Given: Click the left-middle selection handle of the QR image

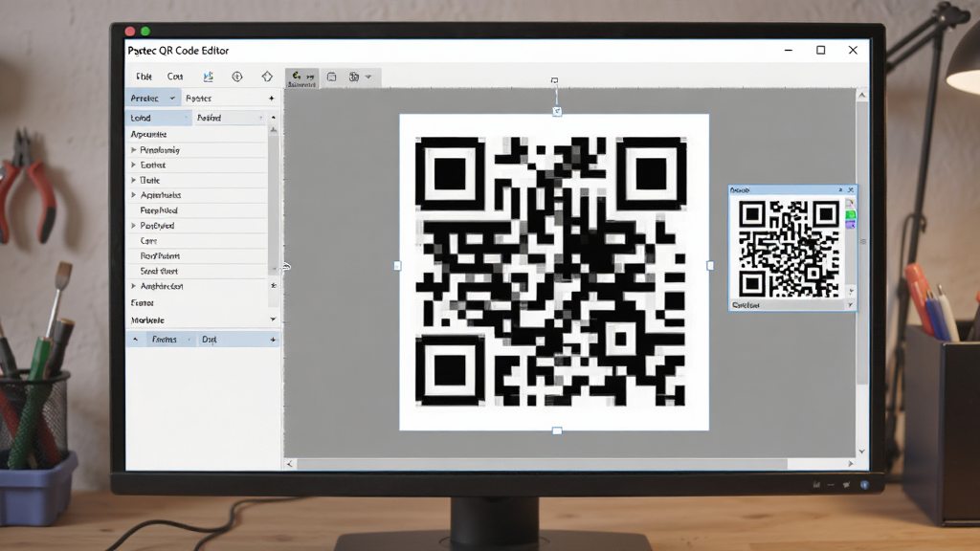Looking at the screenshot, I should (x=397, y=266).
